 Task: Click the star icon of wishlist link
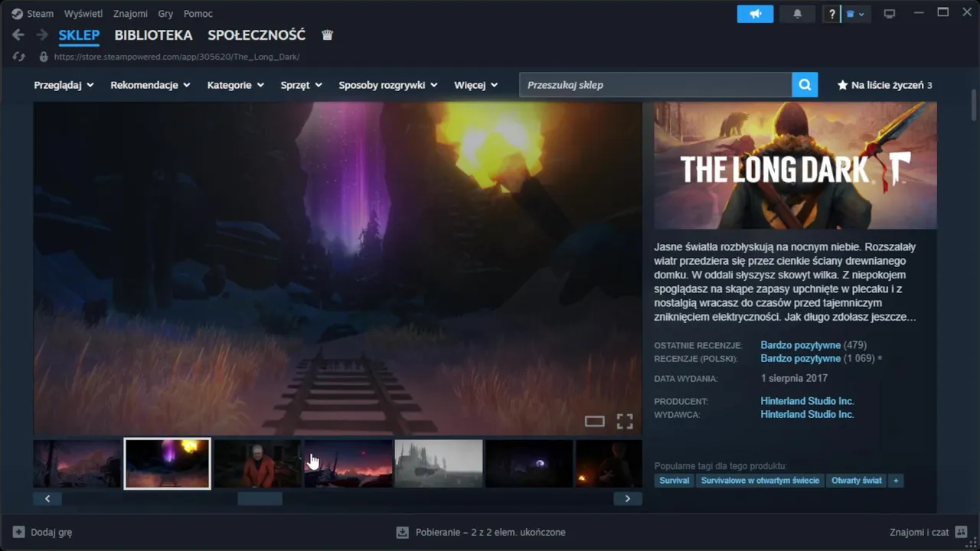[x=843, y=85]
